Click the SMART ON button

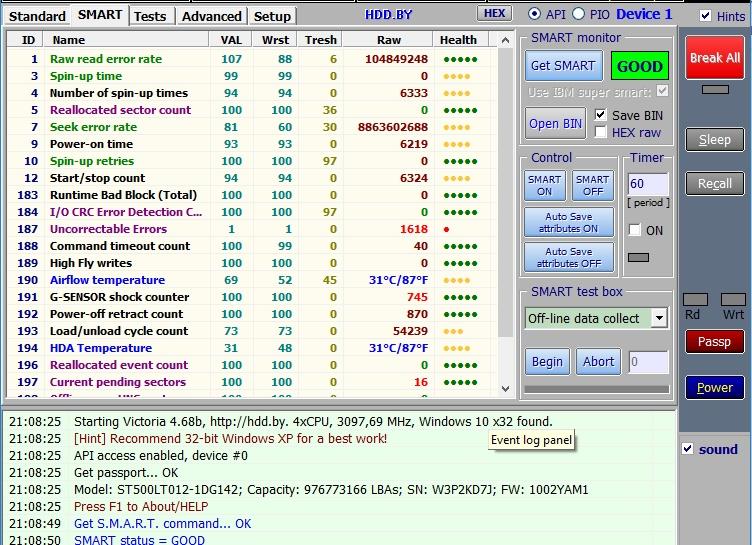pyautogui.click(x=544, y=185)
